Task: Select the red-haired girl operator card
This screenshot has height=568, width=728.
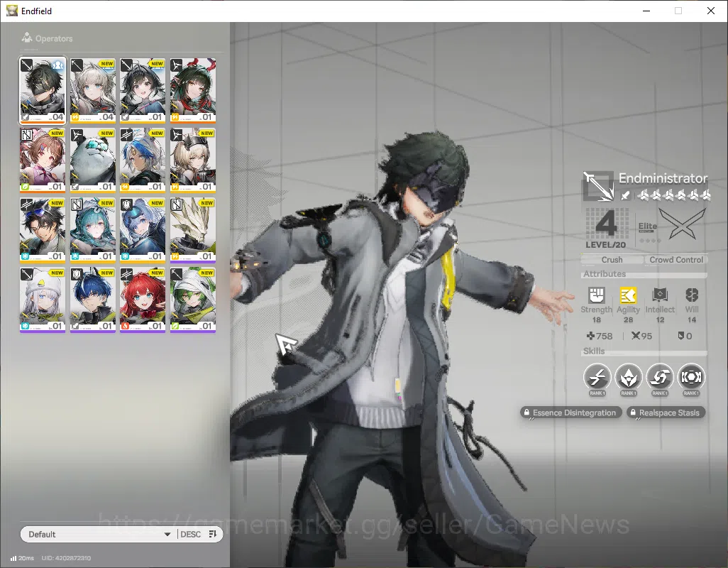Action: pyautogui.click(x=143, y=300)
